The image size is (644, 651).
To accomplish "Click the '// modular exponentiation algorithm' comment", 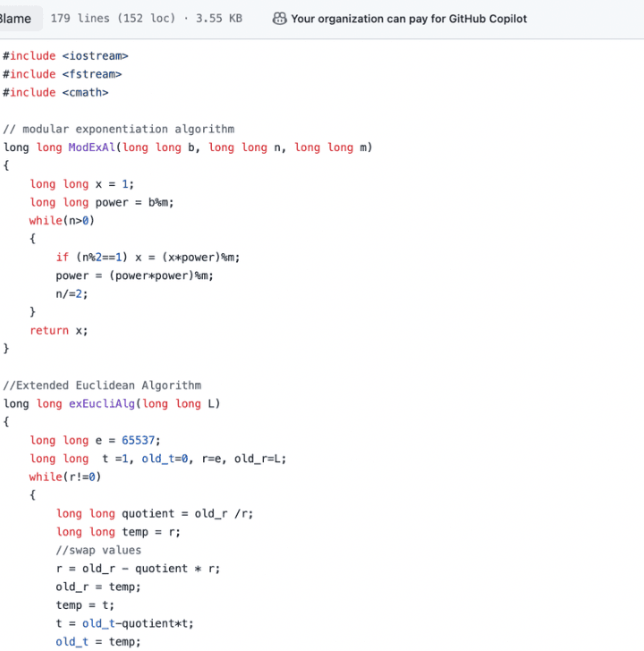I will [119, 129].
